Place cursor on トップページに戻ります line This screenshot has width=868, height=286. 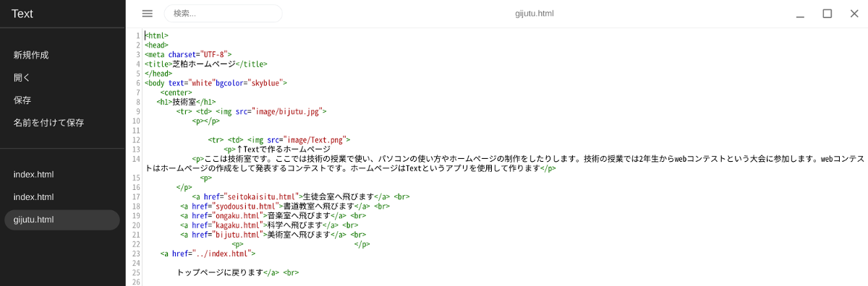219,273
